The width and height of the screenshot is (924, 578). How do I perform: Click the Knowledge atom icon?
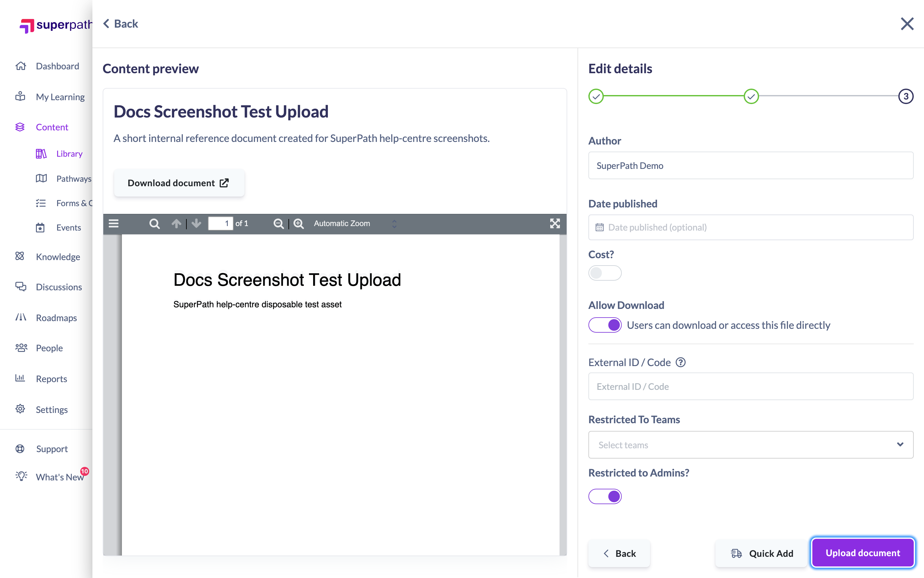pyautogui.click(x=20, y=257)
